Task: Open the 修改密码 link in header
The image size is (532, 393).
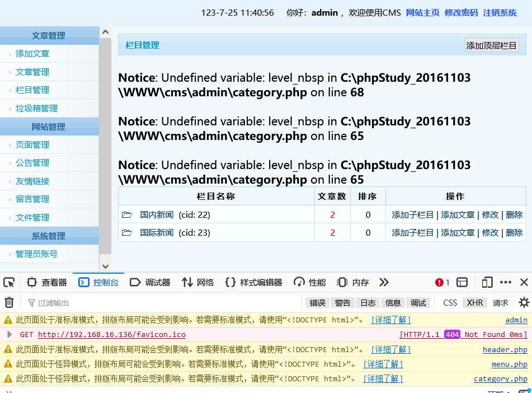Action: tap(461, 13)
